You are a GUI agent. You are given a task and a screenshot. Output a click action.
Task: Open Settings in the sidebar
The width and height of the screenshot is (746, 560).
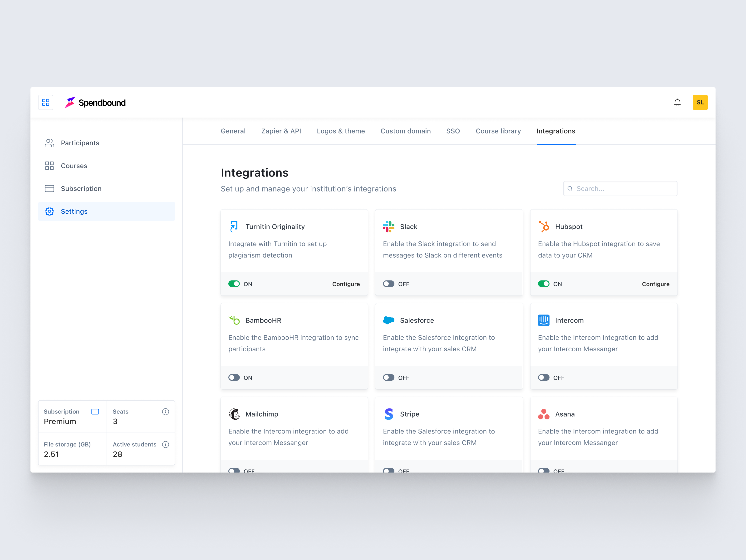106,211
